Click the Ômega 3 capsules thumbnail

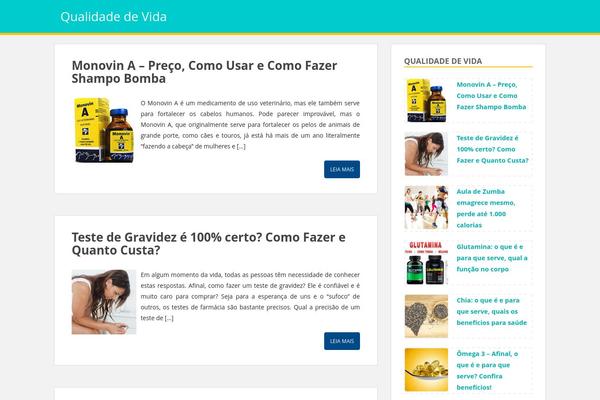pos(426,370)
